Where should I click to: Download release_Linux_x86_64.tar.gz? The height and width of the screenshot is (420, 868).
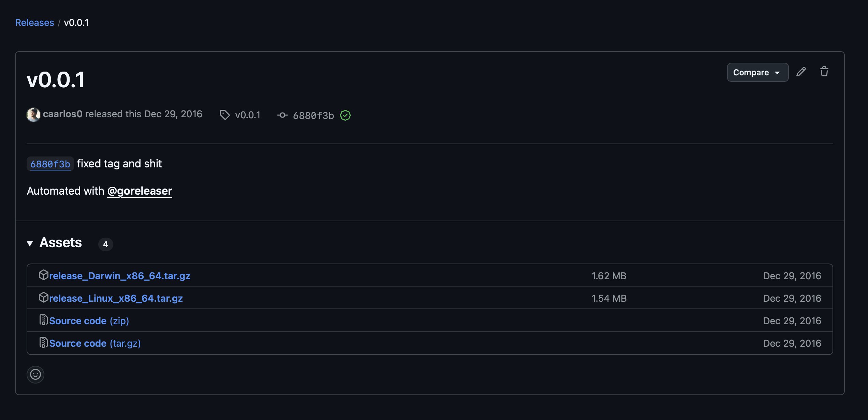(x=116, y=298)
